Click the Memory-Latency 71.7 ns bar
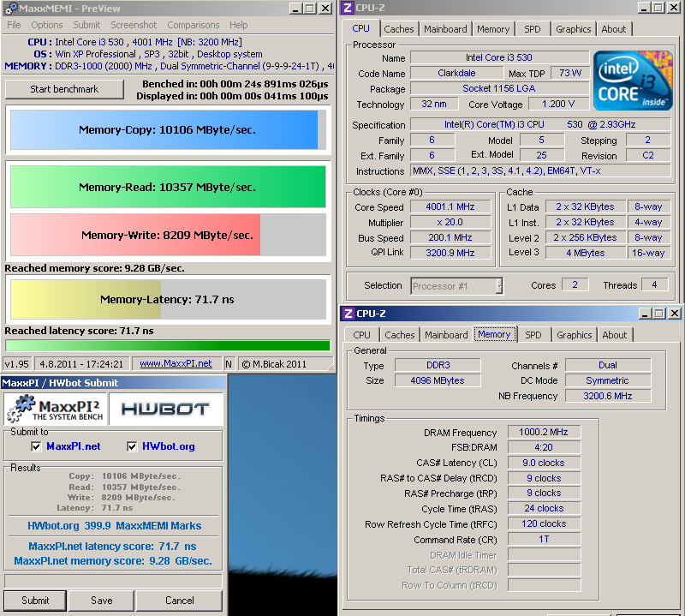The image size is (685, 616). click(x=168, y=300)
